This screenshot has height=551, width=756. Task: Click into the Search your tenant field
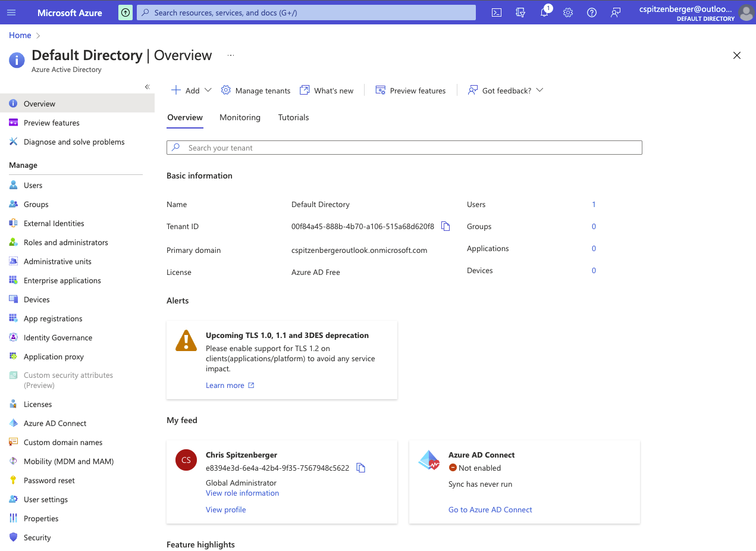point(404,147)
